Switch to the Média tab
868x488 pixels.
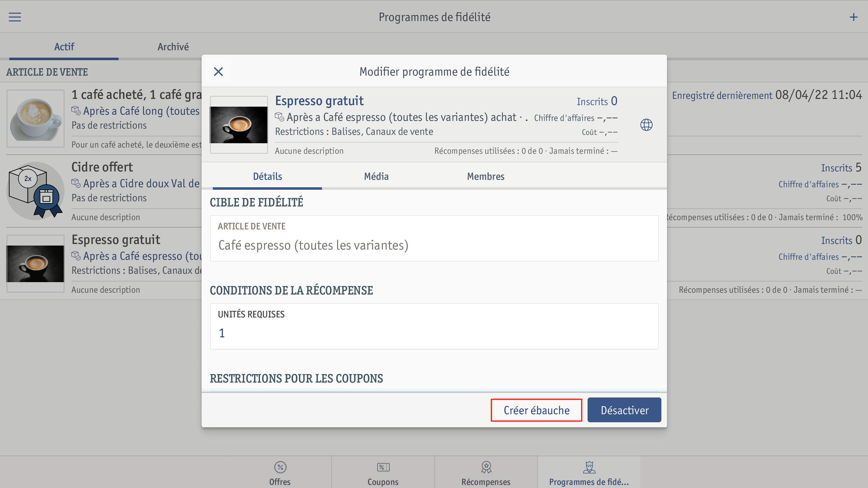click(376, 176)
